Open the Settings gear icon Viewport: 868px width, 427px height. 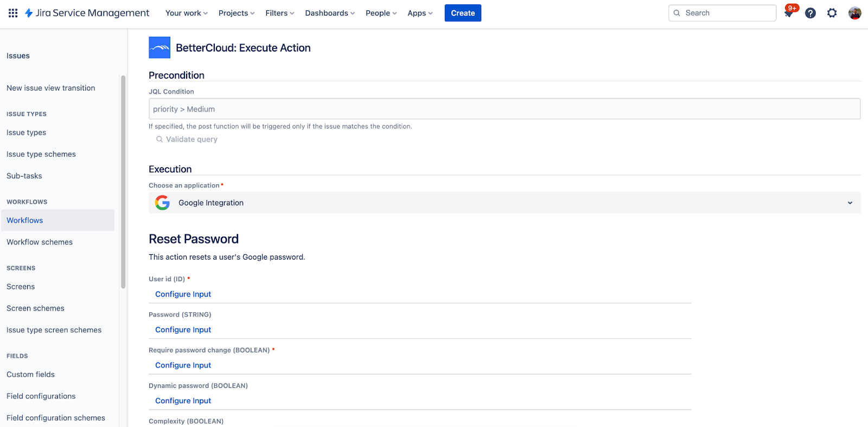click(832, 13)
